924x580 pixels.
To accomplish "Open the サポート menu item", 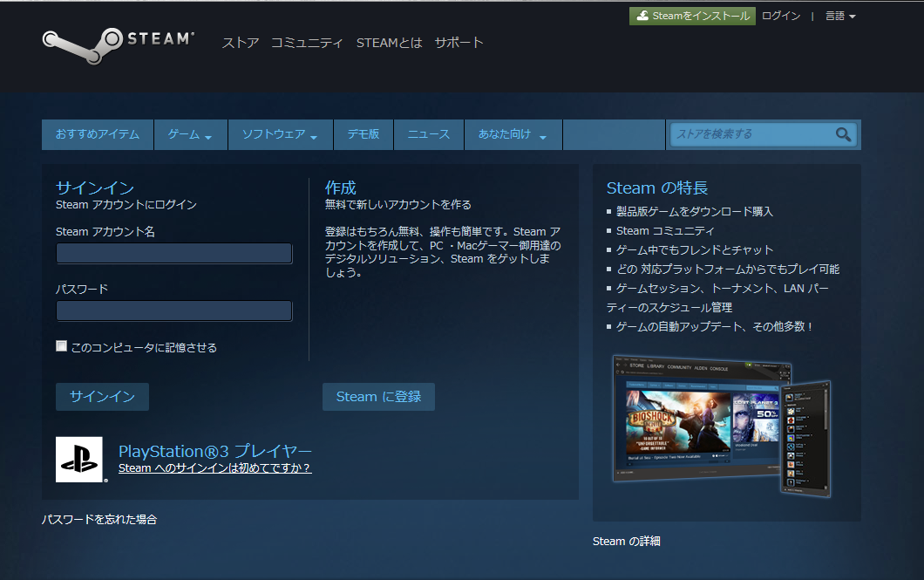I will pos(459,43).
